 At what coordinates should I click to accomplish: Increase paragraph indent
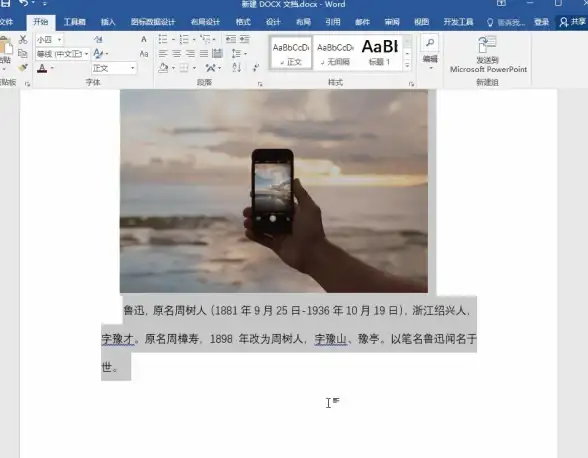(x=244, y=39)
